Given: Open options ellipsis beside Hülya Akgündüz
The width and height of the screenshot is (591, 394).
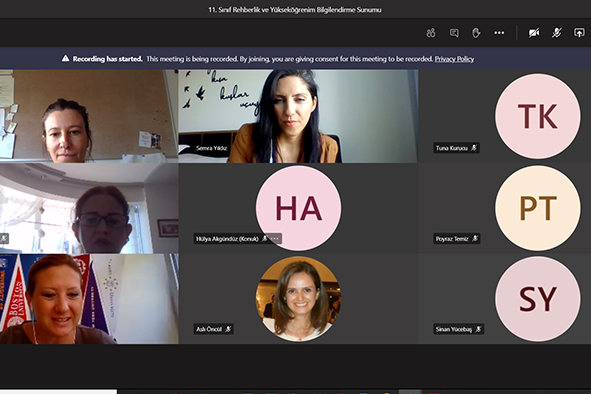Looking at the screenshot, I should click(x=275, y=239).
